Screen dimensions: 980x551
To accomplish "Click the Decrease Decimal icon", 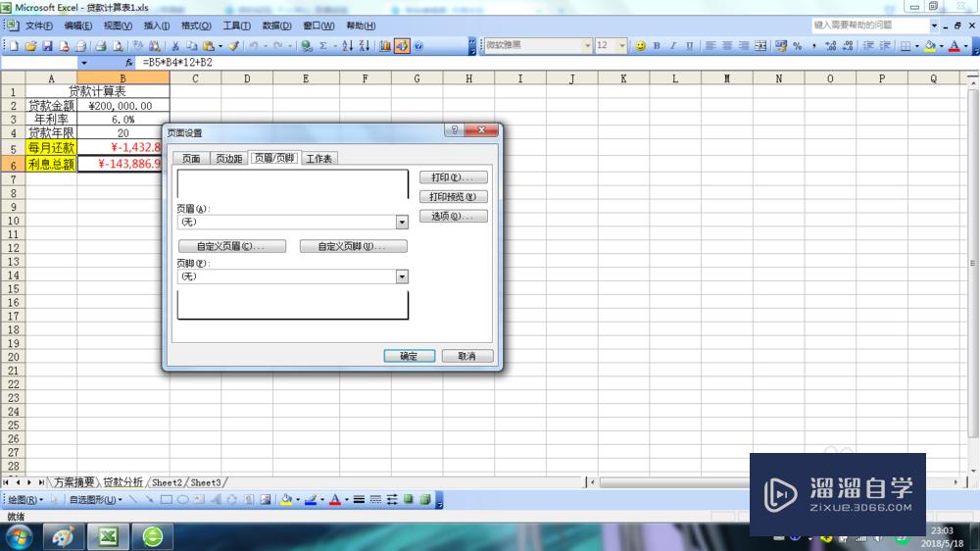I will 848,46.
